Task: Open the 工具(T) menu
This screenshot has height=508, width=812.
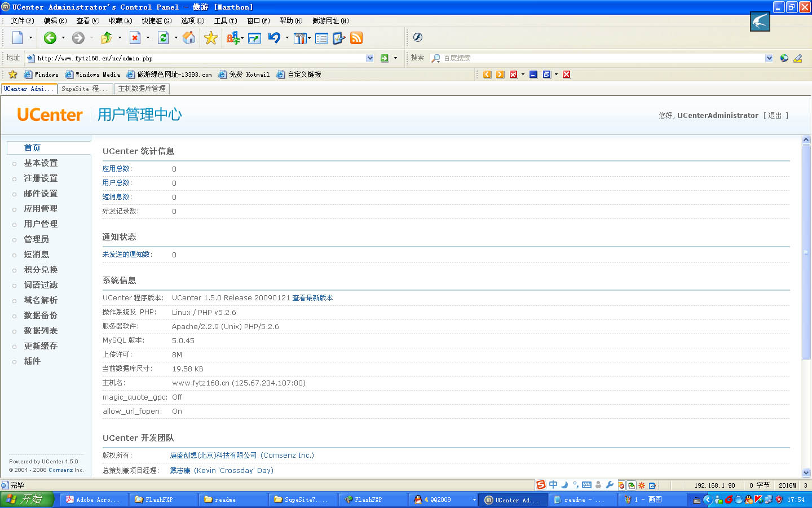Action: [x=226, y=21]
